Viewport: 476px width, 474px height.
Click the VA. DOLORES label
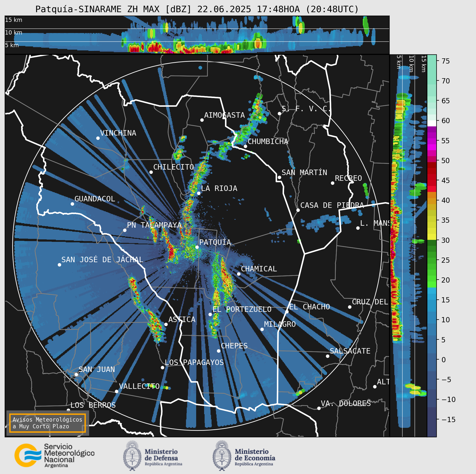[346, 403]
